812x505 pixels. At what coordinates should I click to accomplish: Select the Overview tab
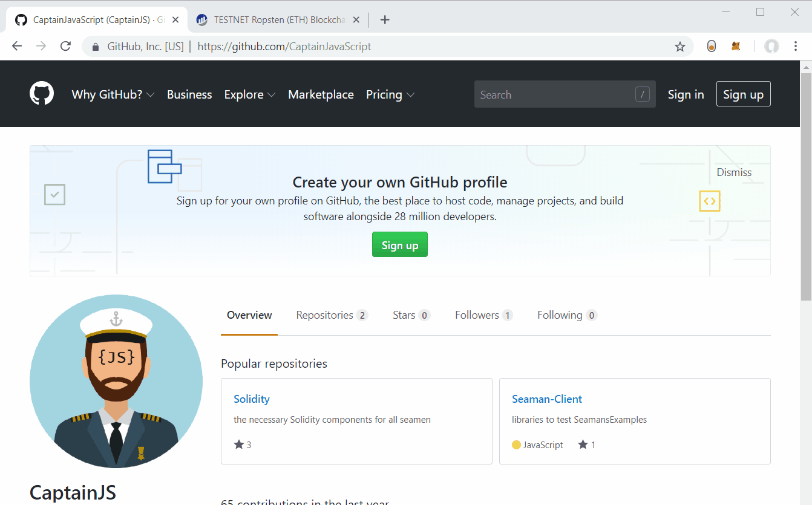point(249,315)
